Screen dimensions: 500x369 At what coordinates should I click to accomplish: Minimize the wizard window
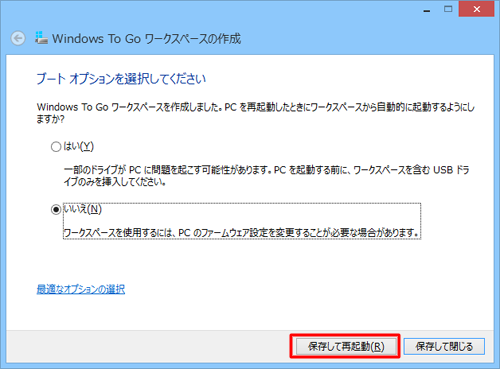(x=427, y=10)
